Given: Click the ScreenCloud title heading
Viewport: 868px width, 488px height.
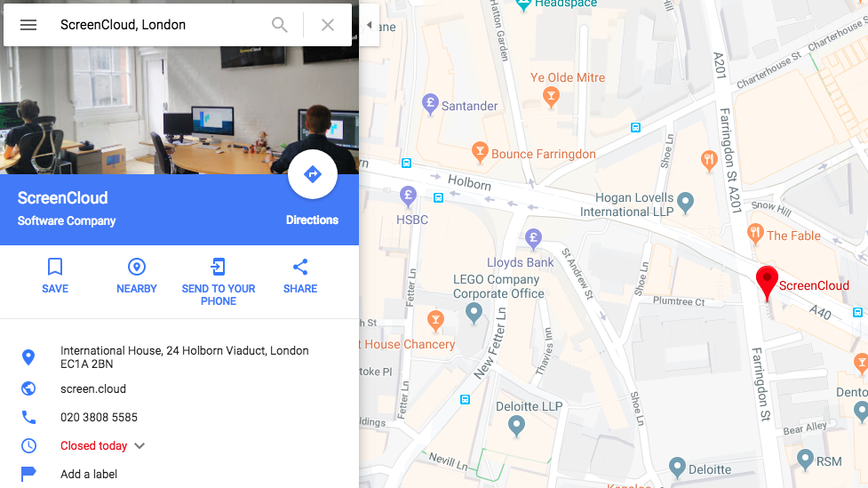Looking at the screenshot, I should (x=62, y=197).
